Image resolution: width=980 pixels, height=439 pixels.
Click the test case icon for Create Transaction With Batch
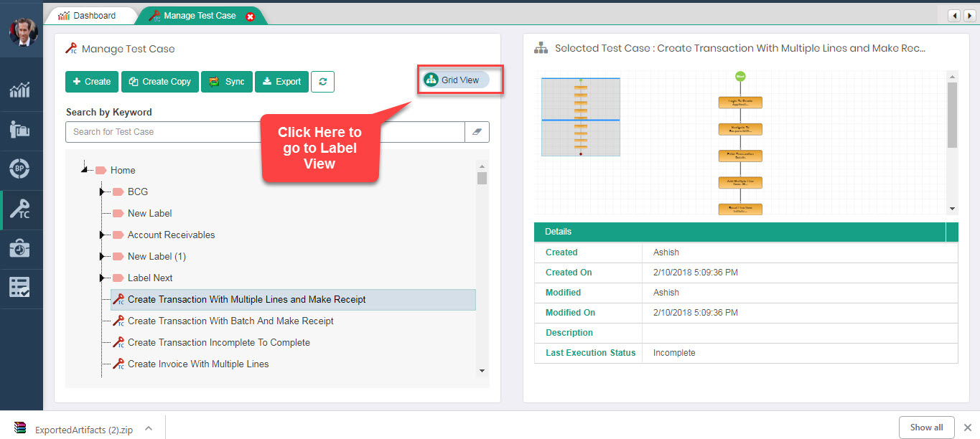(118, 321)
